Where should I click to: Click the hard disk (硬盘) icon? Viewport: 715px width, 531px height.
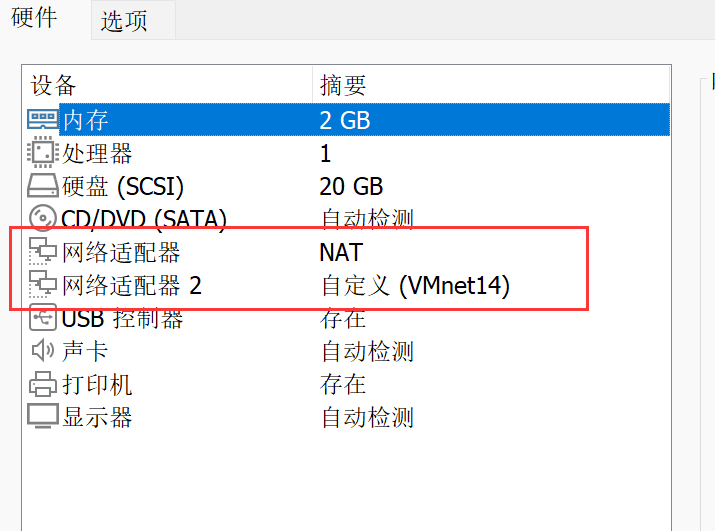click(43, 186)
